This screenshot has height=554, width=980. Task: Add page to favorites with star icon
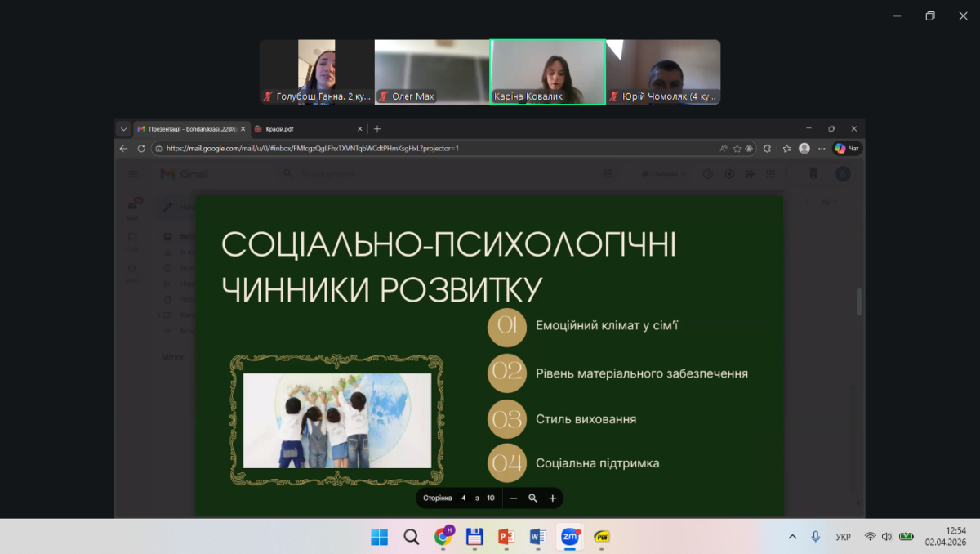coord(737,149)
